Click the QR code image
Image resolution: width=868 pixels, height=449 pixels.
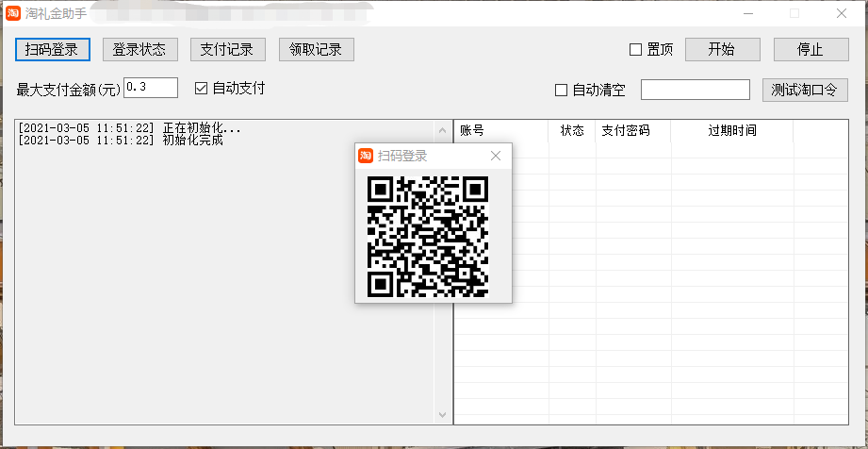[428, 237]
